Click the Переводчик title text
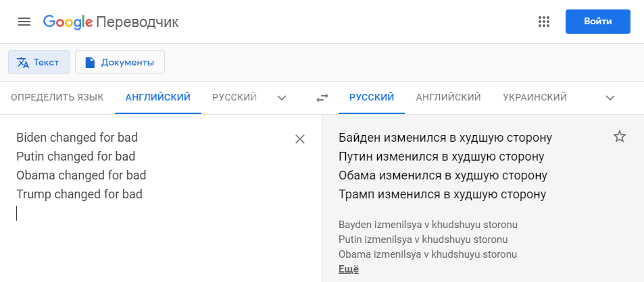Image resolution: width=644 pixels, height=282 pixels. (137, 22)
